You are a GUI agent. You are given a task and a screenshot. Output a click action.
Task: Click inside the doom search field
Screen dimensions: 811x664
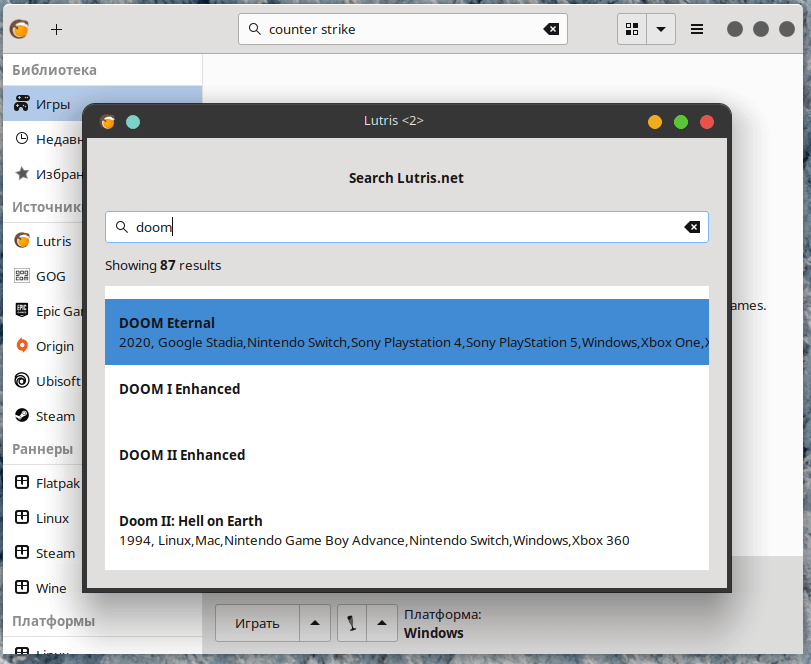(x=407, y=227)
